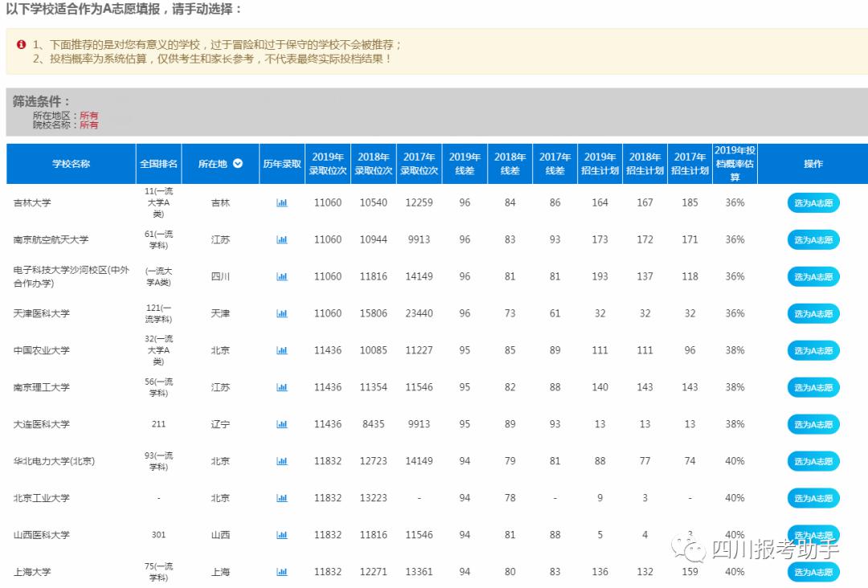868x588 pixels.
Task: Click the 2017年线差 column header
Action: pos(555,164)
